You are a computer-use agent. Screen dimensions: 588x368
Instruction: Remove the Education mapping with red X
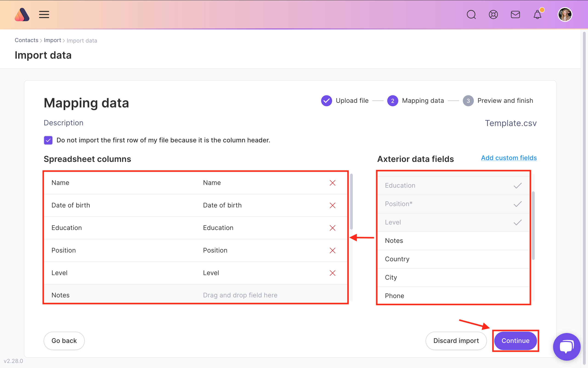pos(332,228)
